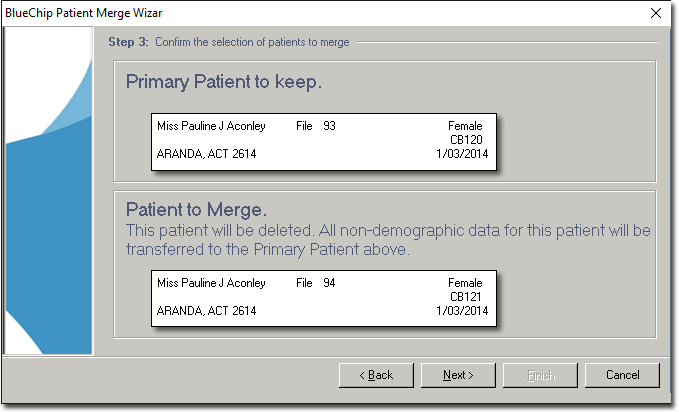The width and height of the screenshot is (679, 412).
Task: Click code CB121 in the merge card
Action: [x=467, y=297]
